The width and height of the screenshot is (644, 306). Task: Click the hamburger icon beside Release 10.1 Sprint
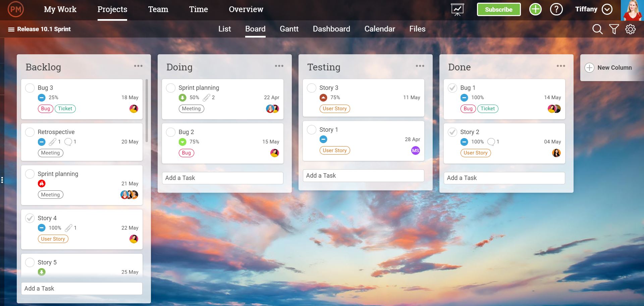pos(11,29)
